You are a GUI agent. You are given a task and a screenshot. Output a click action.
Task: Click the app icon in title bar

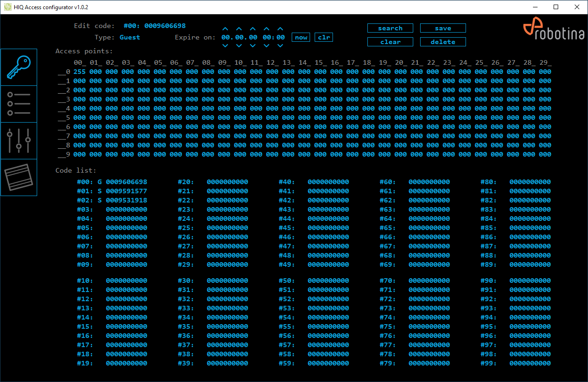pyautogui.click(x=7, y=7)
